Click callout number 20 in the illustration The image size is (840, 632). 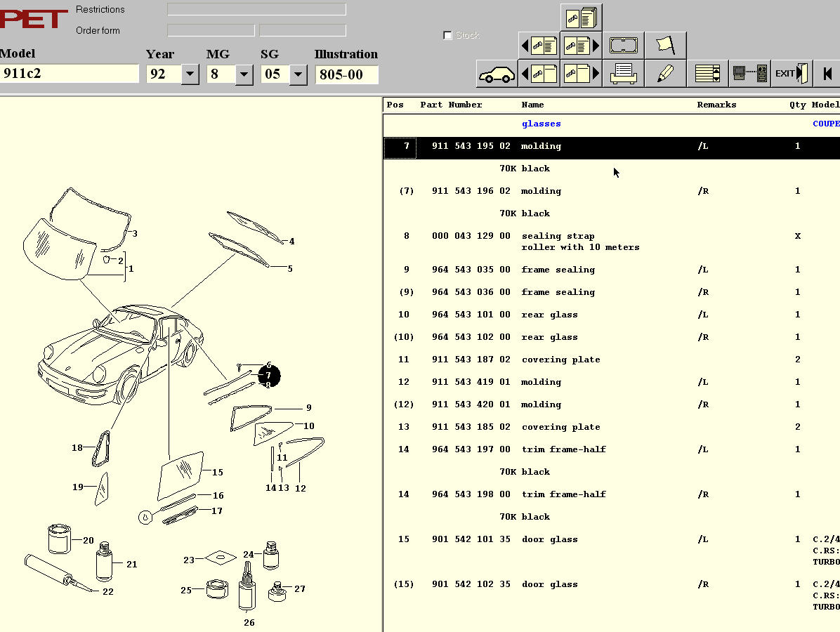[x=88, y=541]
